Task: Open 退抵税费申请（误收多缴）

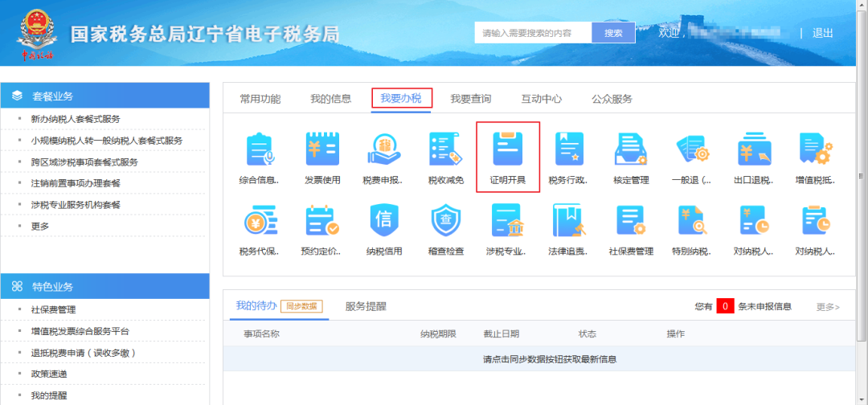Action: (84, 353)
